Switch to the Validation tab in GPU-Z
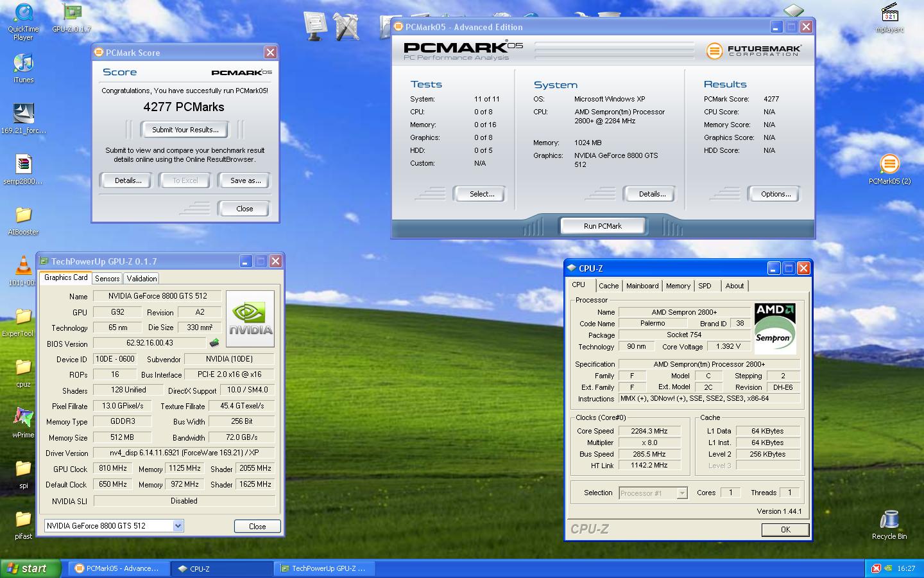 [x=141, y=279]
